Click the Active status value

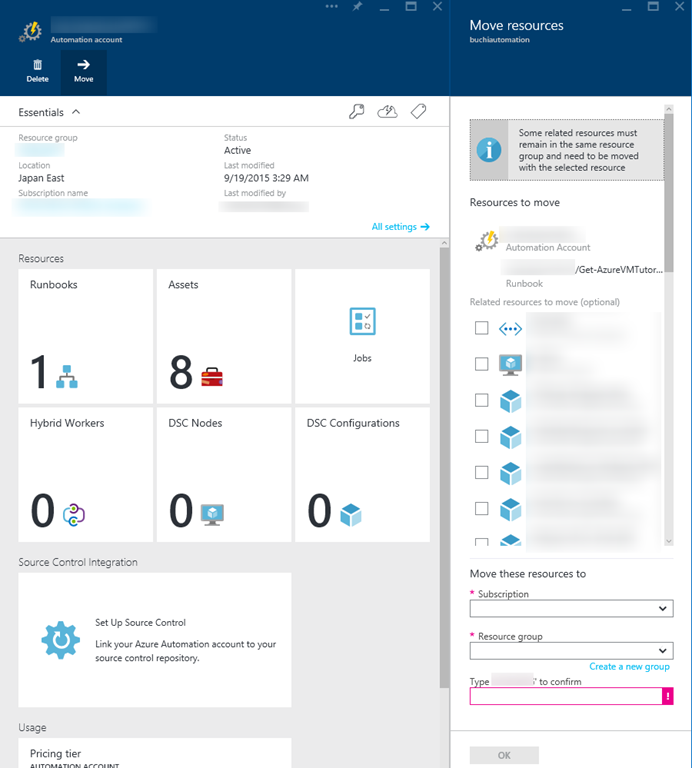238,150
